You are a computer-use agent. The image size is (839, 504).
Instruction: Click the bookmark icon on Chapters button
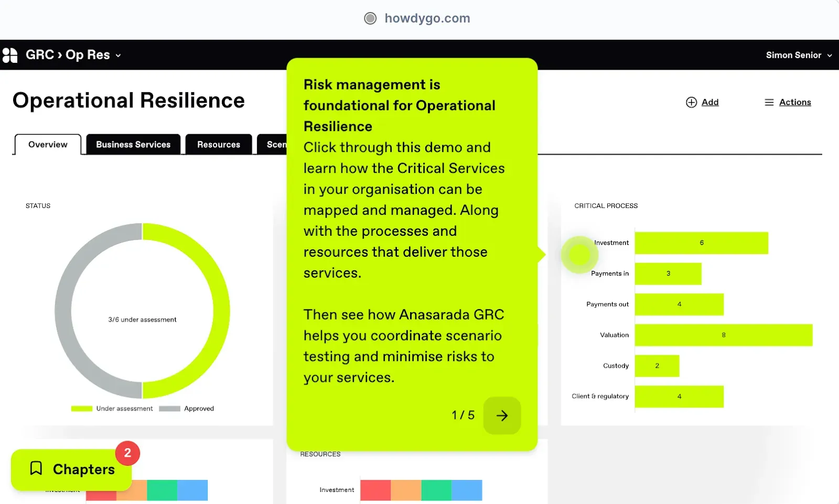36,468
